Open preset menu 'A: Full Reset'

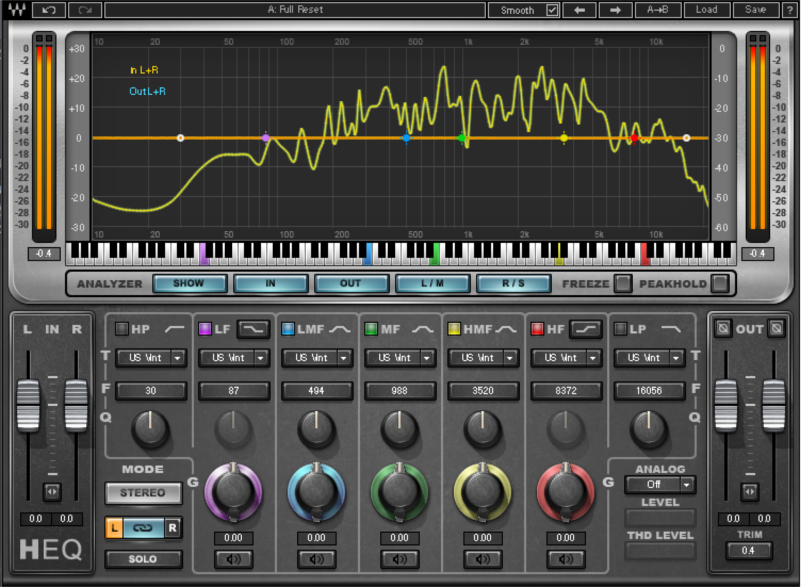coord(295,10)
